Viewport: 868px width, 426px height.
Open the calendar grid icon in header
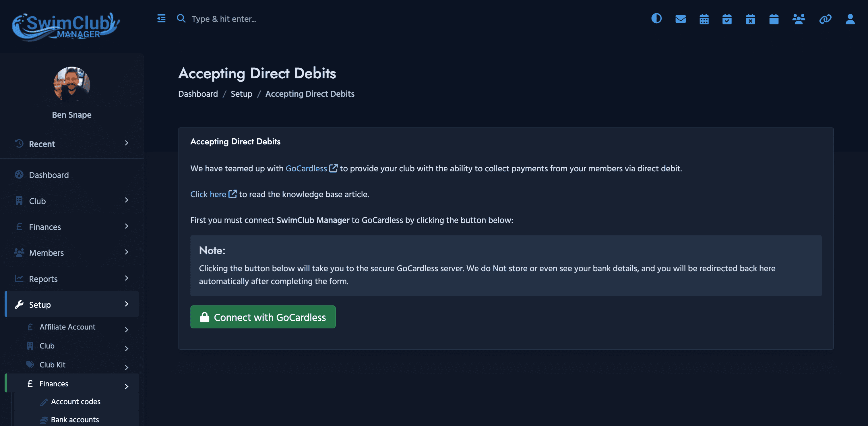tap(704, 19)
